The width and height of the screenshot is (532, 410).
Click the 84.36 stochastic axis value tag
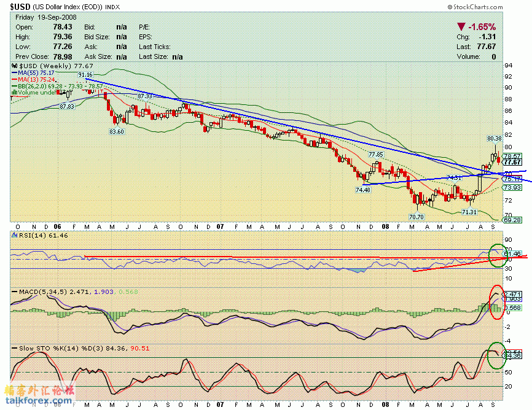tap(513, 356)
